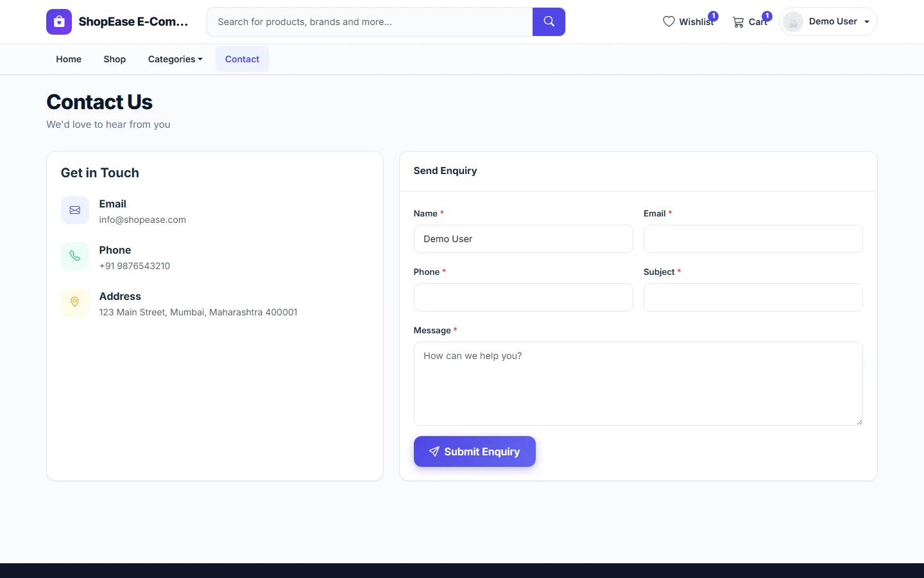Expand the Demo User account dropdown

pyautogui.click(x=828, y=22)
